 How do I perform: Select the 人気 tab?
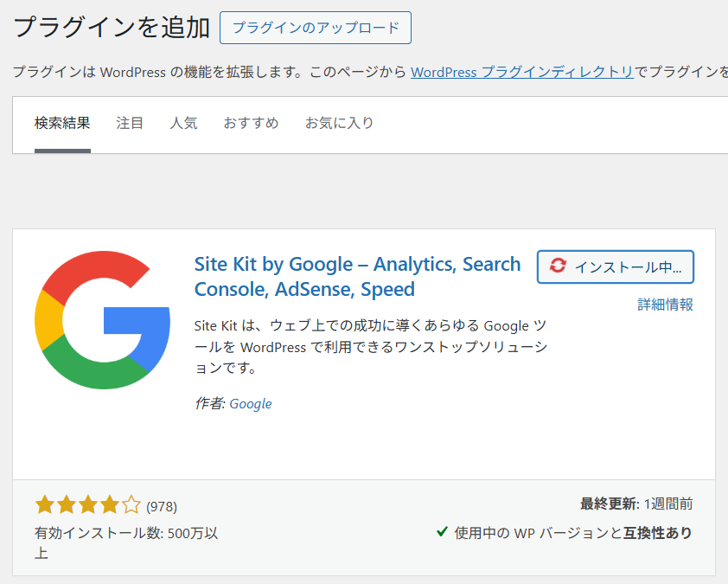point(183,123)
